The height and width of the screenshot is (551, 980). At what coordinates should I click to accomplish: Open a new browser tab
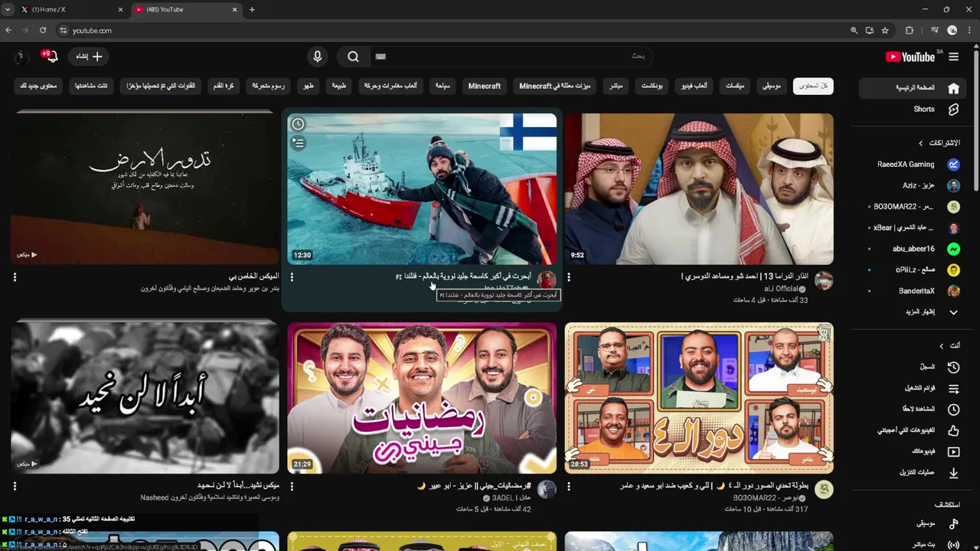252,9
